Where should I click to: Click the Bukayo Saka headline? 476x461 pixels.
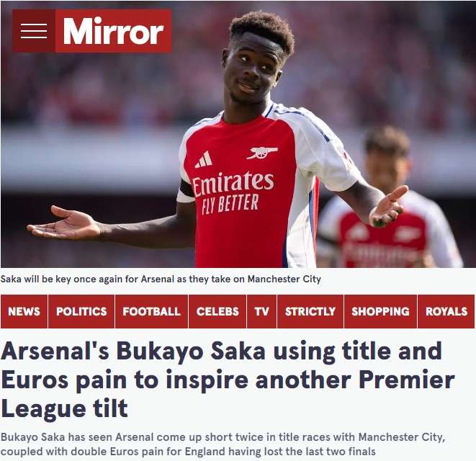coord(228,380)
